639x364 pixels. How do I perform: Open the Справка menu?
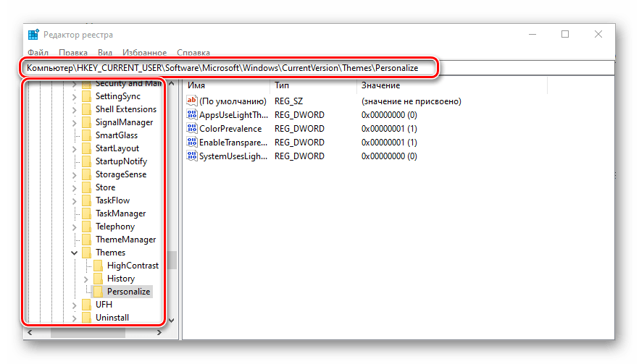193,53
